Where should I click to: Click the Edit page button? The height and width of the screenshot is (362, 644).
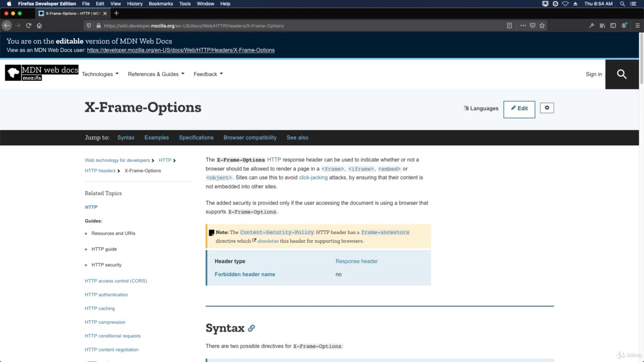(519, 109)
